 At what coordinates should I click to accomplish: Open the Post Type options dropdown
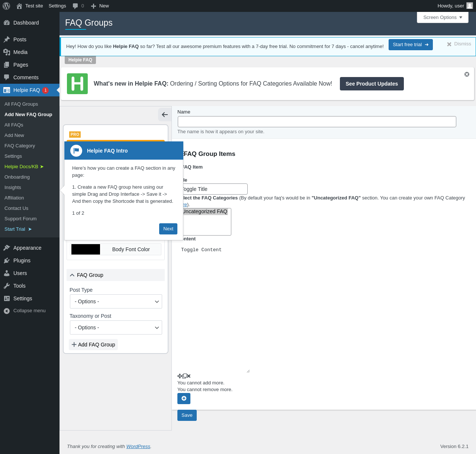(x=116, y=301)
